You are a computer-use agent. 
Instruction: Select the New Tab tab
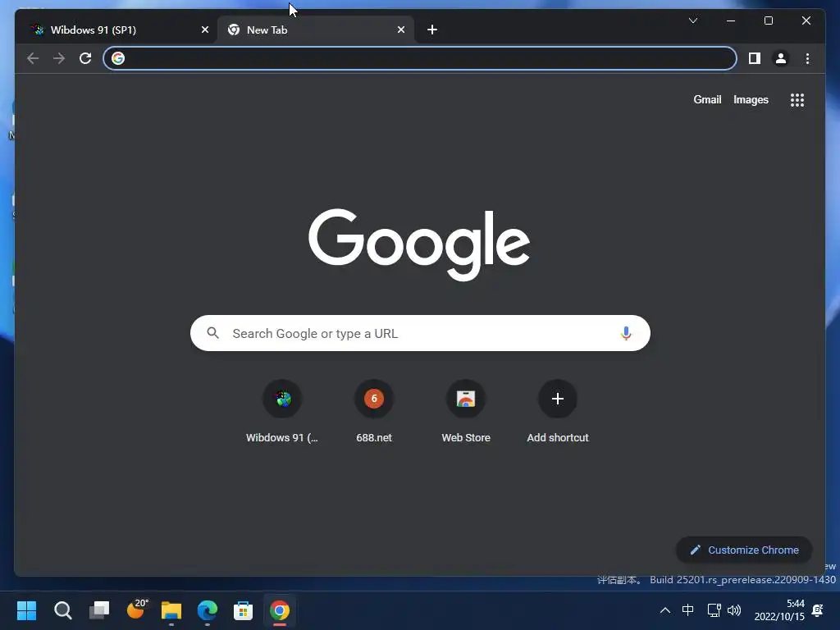316,30
